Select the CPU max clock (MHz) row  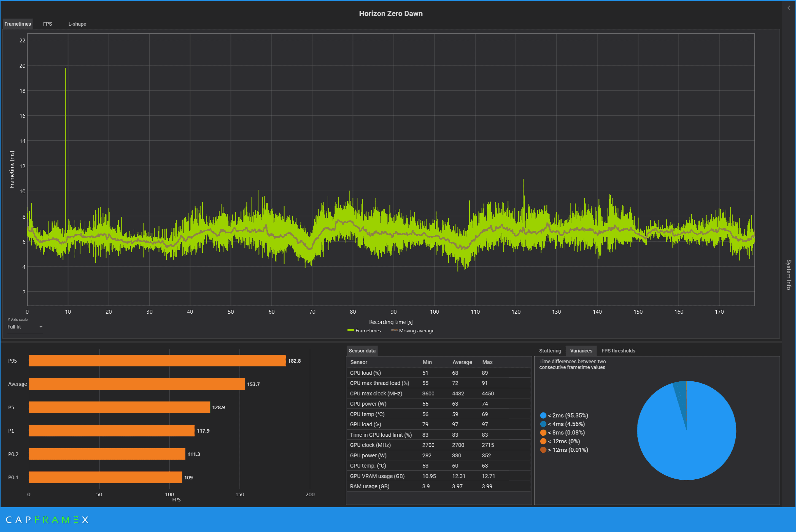coord(439,393)
